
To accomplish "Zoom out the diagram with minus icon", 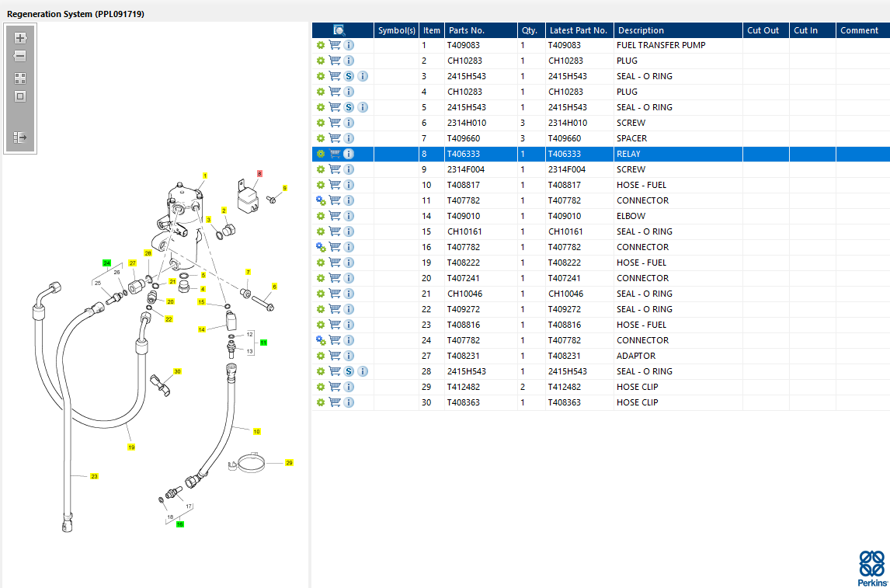I will tap(20, 56).
